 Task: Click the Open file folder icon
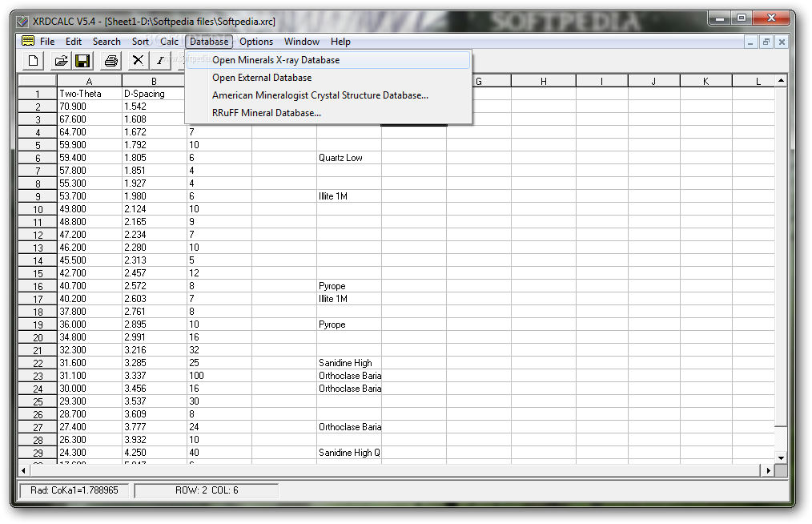(x=61, y=61)
